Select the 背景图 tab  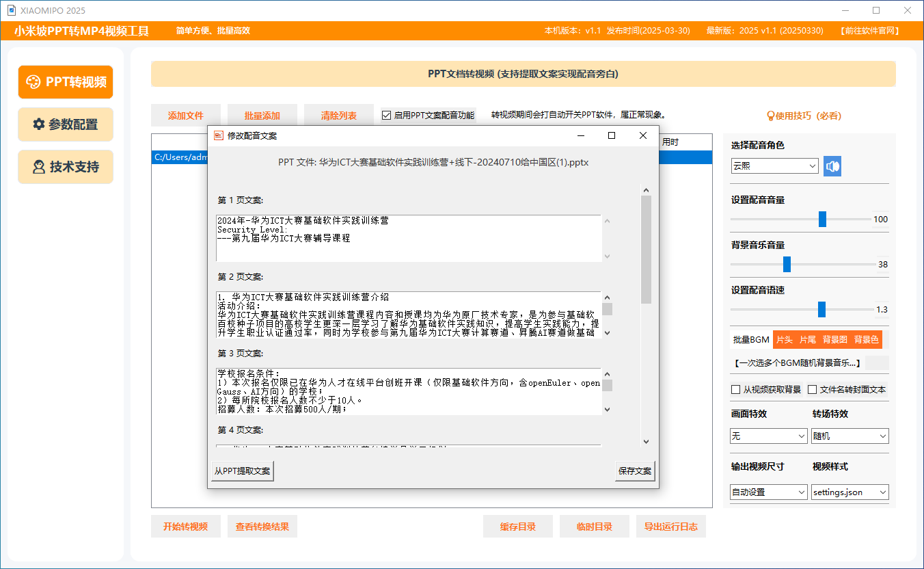coord(834,339)
